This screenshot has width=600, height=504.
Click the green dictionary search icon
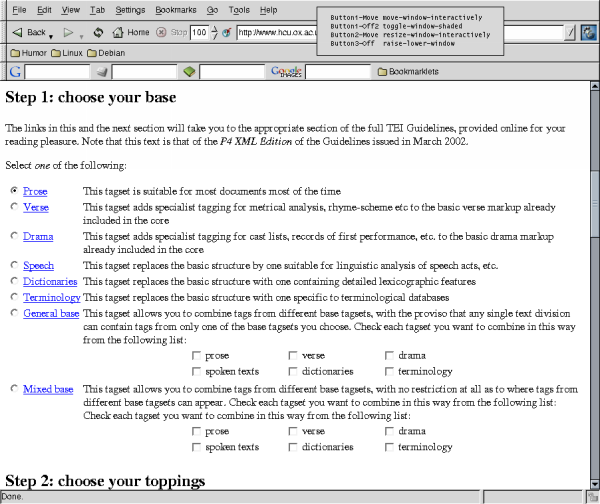tap(190, 72)
